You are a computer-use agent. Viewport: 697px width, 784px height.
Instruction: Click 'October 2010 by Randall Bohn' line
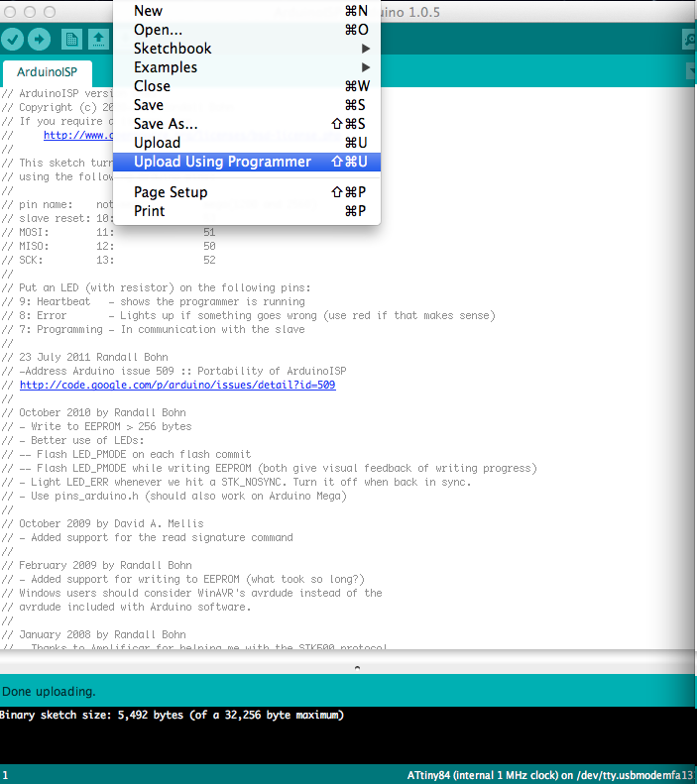pos(93,412)
